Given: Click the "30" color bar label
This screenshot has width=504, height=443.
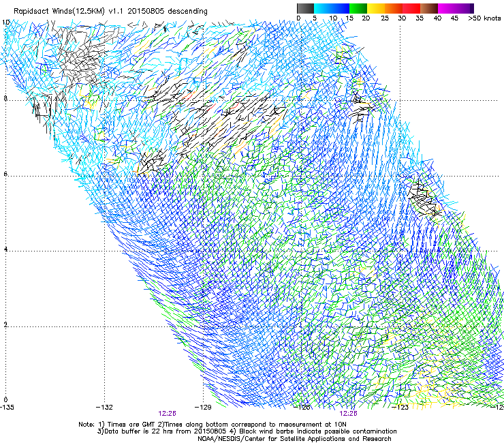Looking at the screenshot, I should pyautogui.click(x=402, y=18).
